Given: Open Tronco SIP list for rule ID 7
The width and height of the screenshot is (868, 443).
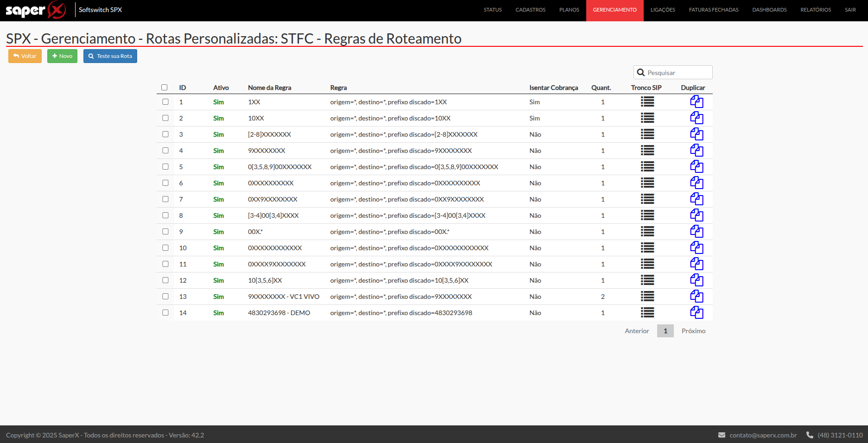Looking at the screenshot, I should click(x=647, y=199).
